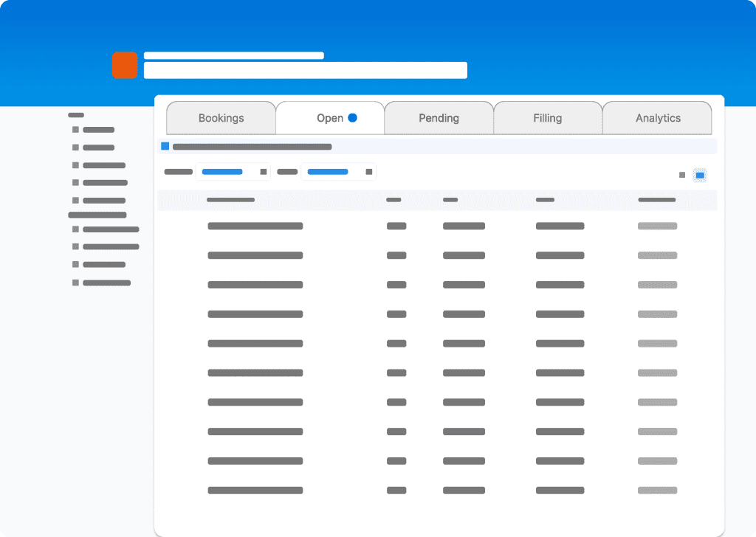Screen dimensions: 756x537
Task: Click first sidebar item icon in top group
Action: [75, 130]
